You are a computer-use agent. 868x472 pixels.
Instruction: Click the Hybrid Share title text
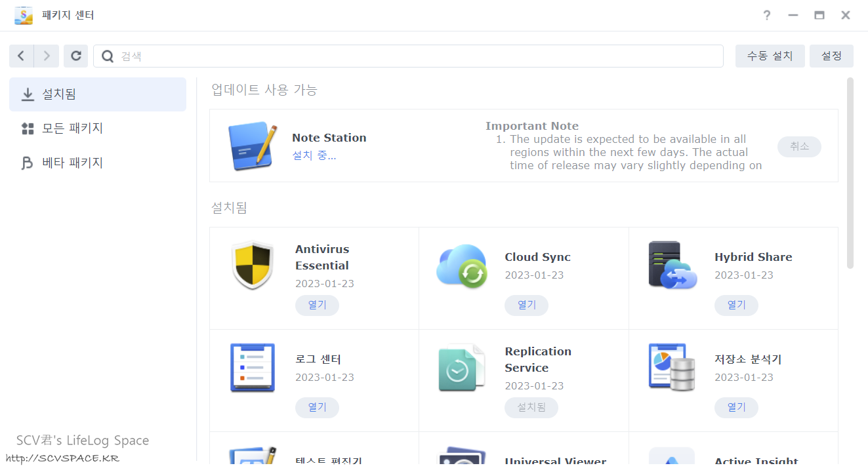point(753,257)
